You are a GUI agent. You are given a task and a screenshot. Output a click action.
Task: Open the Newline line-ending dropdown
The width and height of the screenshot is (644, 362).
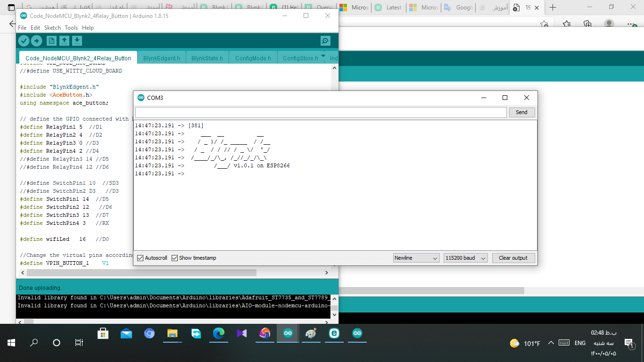click(x=416, y=258)
